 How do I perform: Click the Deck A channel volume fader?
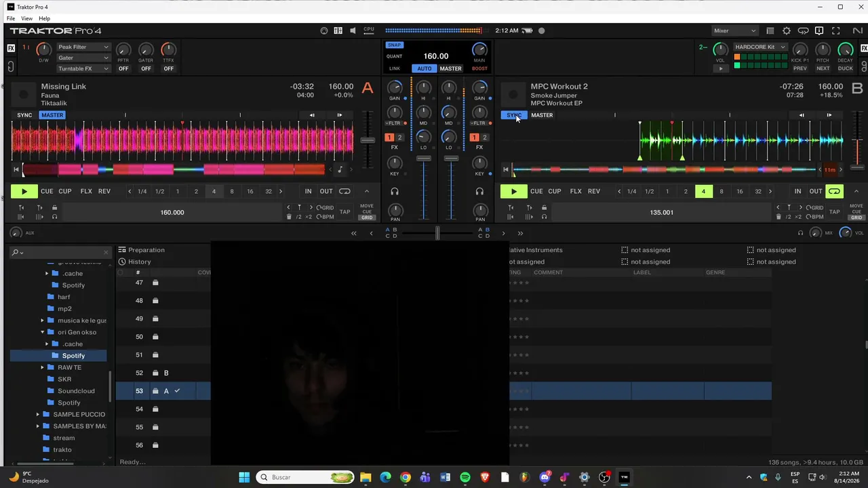coord(424,158)
